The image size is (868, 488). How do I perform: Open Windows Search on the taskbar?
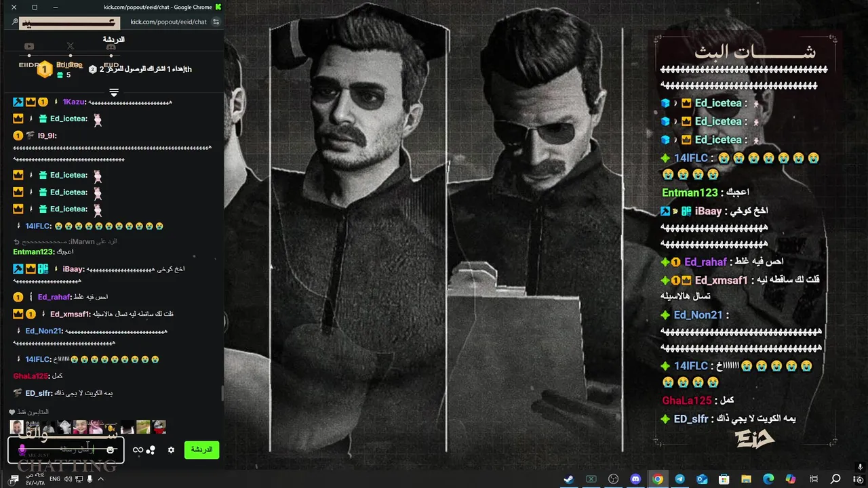[835, 479]
